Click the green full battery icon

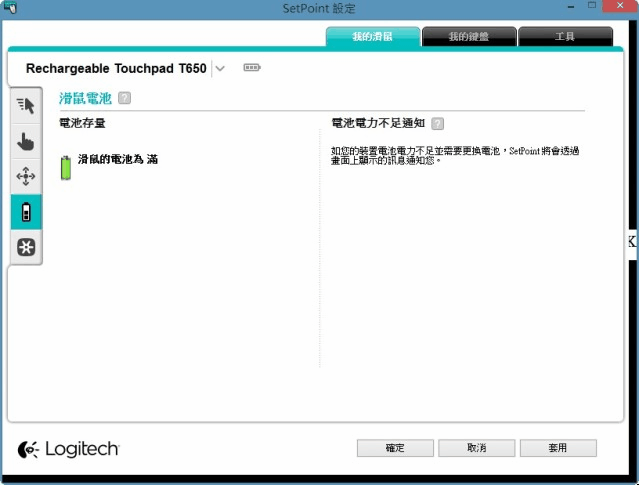coord(66,168)
